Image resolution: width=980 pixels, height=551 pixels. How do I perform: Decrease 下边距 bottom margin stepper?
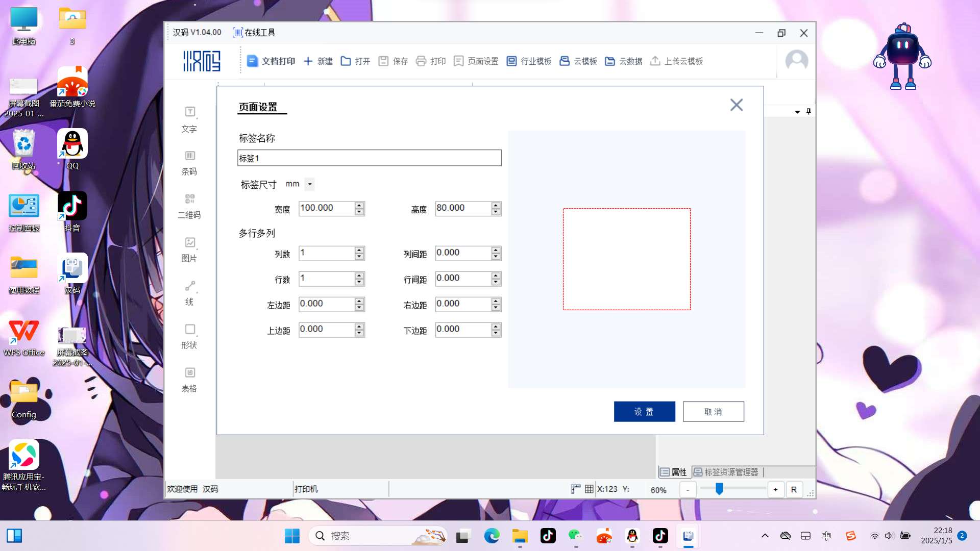[496, 333]
